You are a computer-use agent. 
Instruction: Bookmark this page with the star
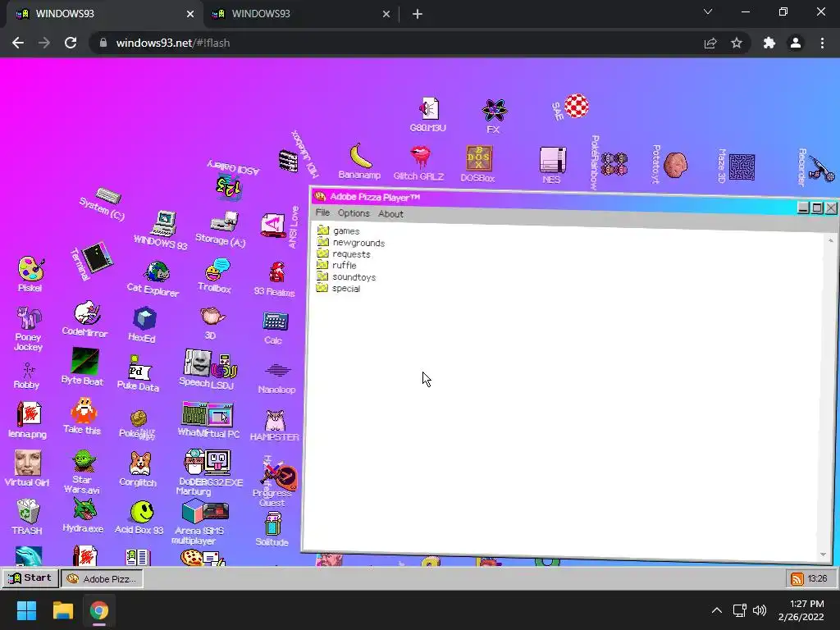(x=737, y=43)
